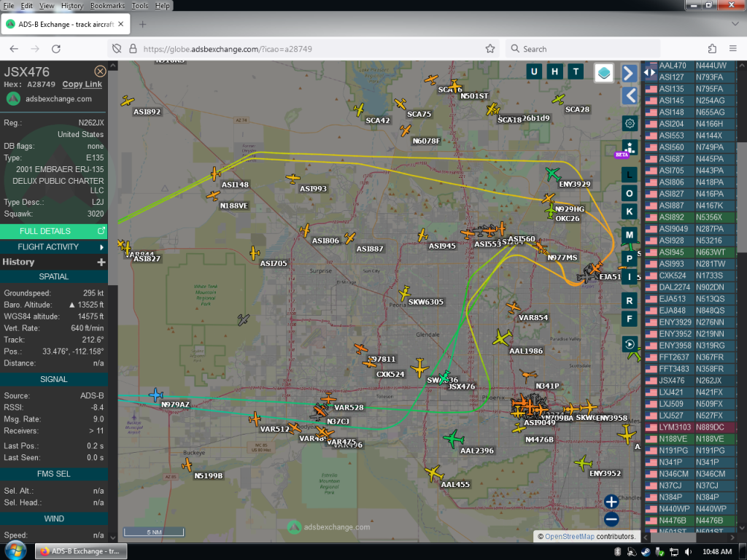Screen dimensions: 747x560
Task: Expand sidebar with right chevron button
Action: click(630, 74)
